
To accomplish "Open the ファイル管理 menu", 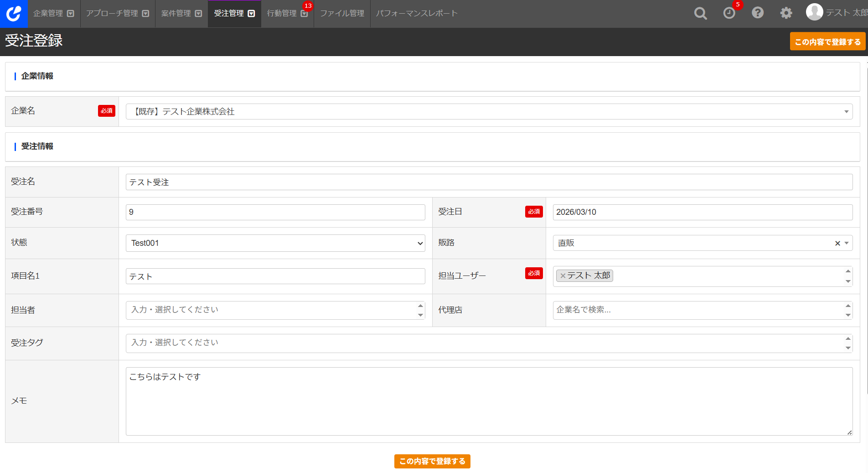I will pyautogui.click(x=342, y=14).
